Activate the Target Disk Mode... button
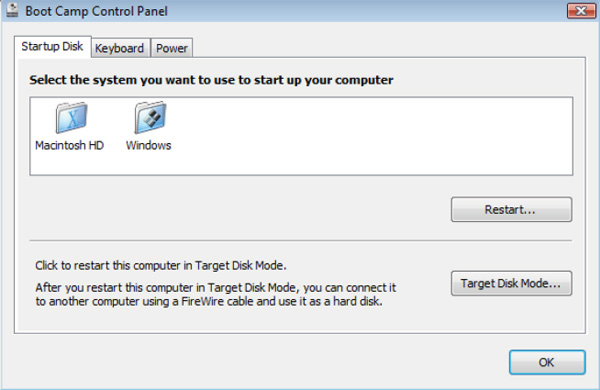The width and height of the screenshot is (600, 390). pos(511,283)
